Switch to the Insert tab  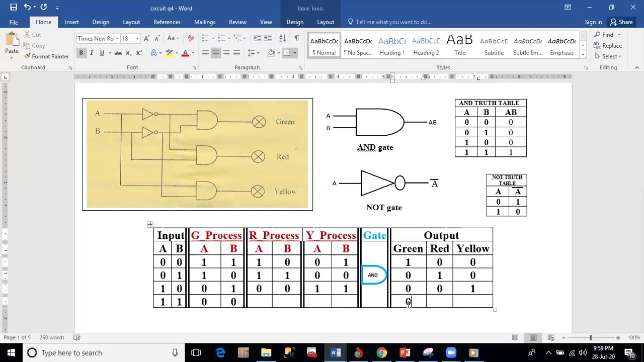(71, 22)
